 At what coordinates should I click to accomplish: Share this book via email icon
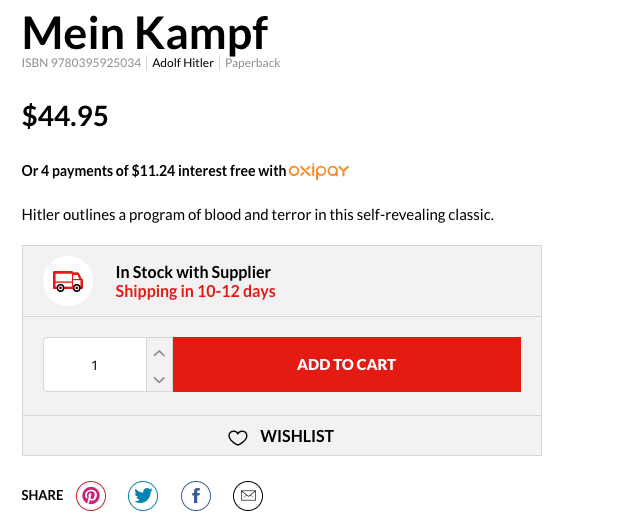point(248,495)
